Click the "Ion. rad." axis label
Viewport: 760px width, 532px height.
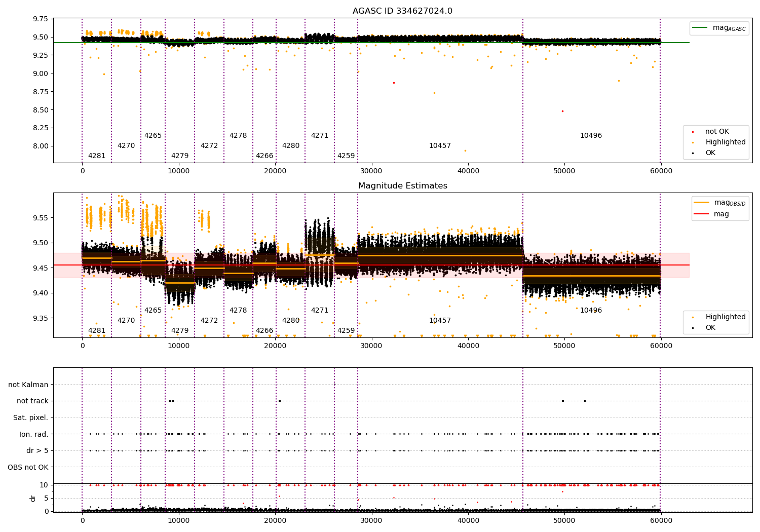coord(34,435)
